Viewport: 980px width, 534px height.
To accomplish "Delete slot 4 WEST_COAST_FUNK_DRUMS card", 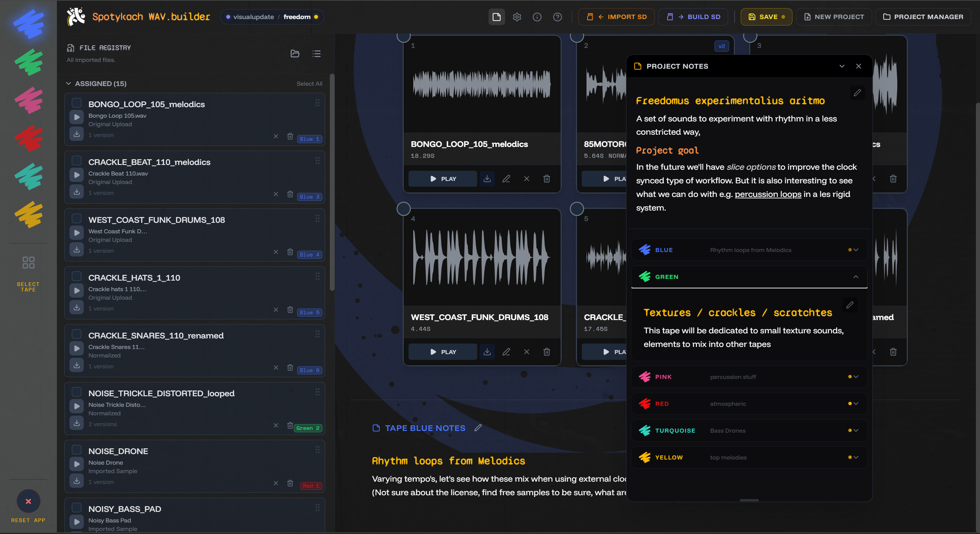I will tap(547, 352).
